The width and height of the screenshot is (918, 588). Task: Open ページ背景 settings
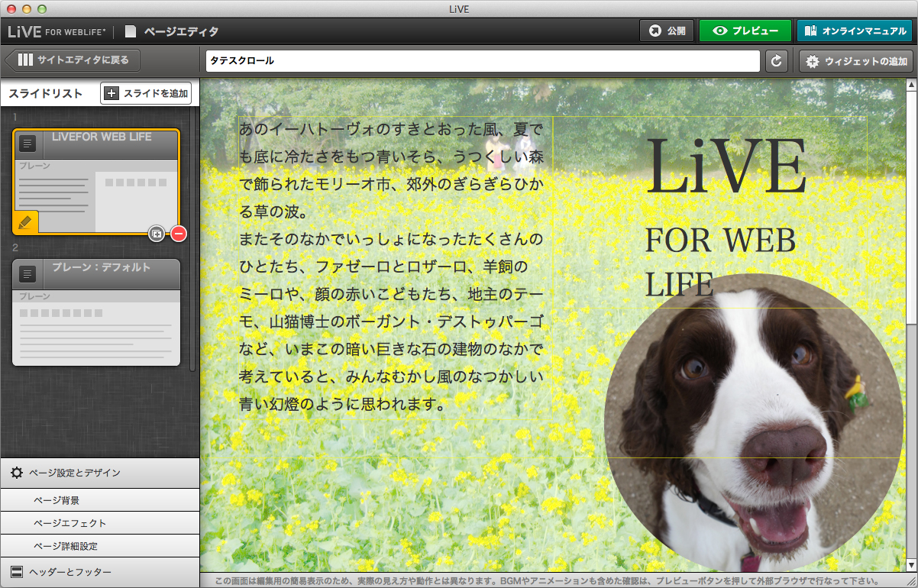pyautogui.click(x=100, y=500)
